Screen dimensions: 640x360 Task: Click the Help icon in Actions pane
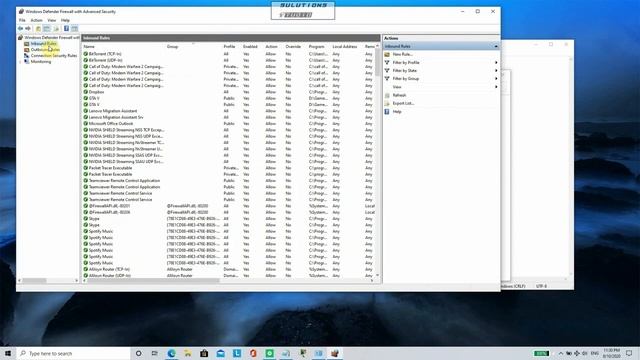387,111
